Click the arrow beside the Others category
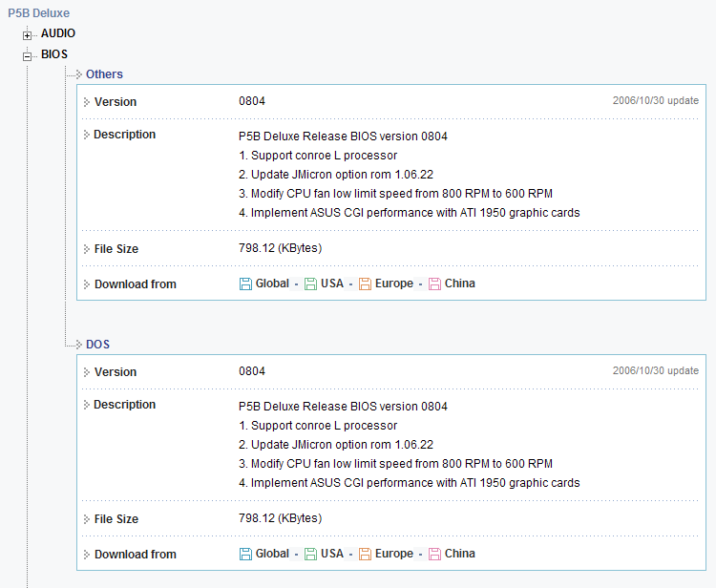716x588 pixels. point(79,74)
